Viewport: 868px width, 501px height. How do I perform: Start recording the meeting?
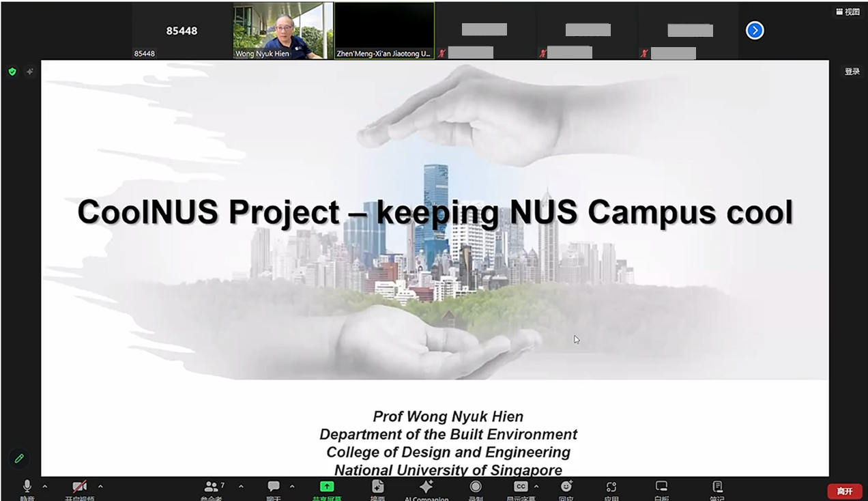(476, 488)
